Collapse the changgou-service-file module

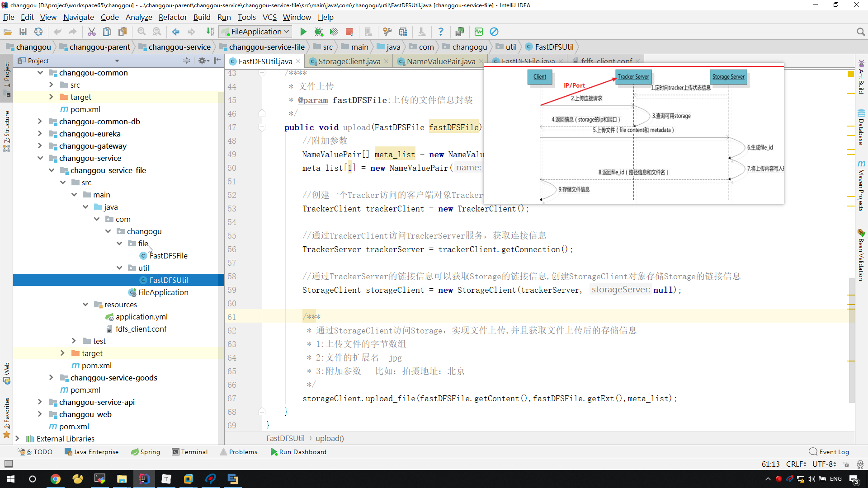(x=52, y=170)
